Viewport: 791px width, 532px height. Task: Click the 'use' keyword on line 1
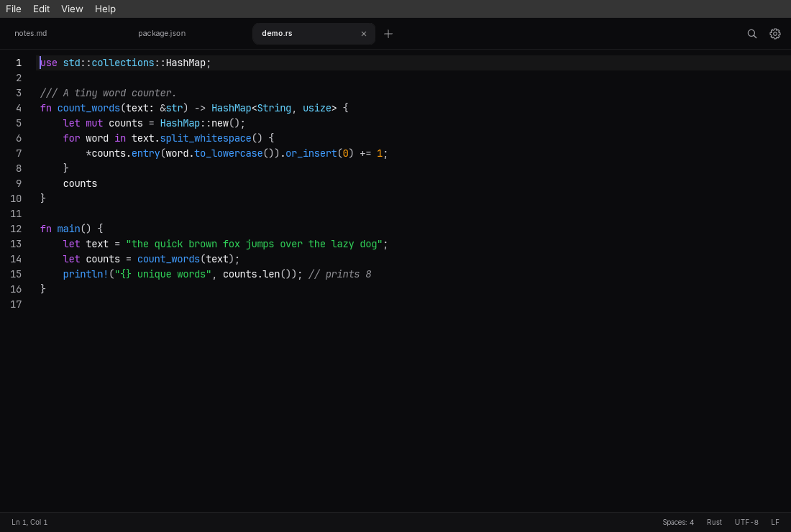[x=48, y=63]
